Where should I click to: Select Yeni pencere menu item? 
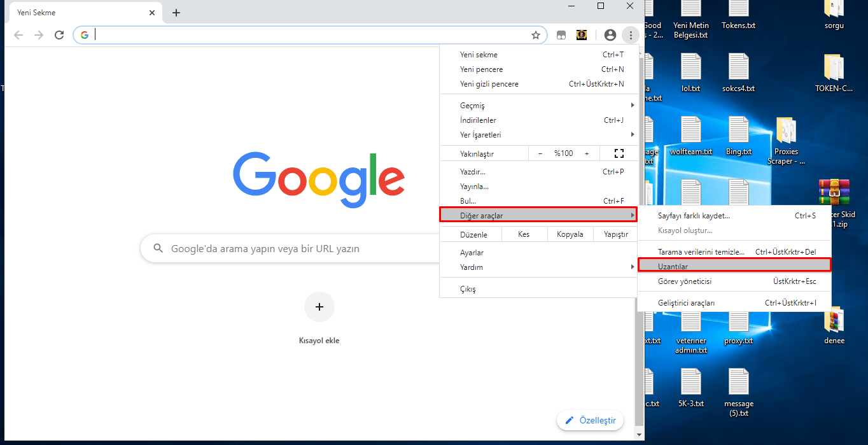538,69
